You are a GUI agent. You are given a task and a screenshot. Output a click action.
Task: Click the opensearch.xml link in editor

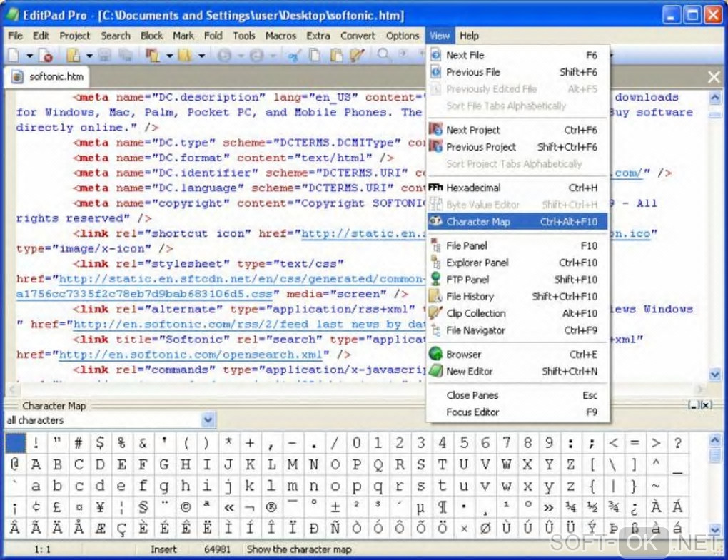pyautogui.click(x=191, y=355)
